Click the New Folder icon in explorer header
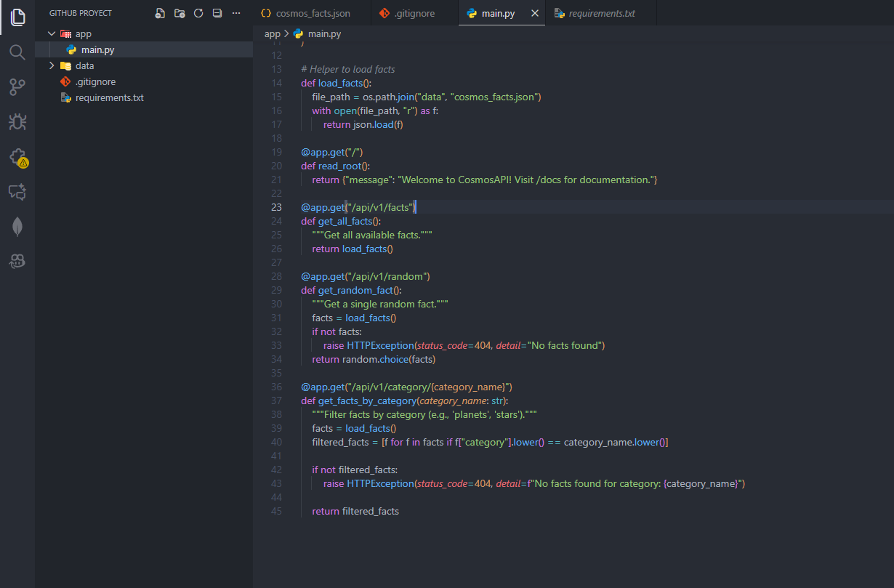Image resolution: width=894 pixels, height=588 pixels. (x=179, y=13)
